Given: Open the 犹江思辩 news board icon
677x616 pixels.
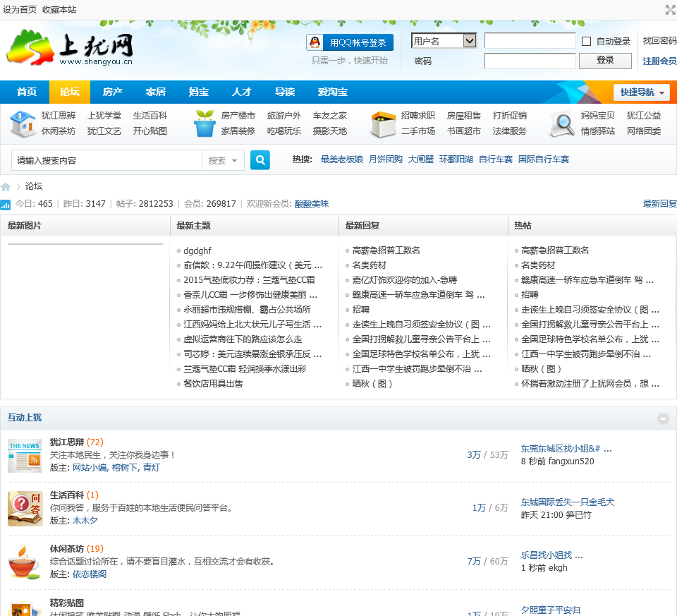Looking at the screenshot, I should click(x=25, y=455).
